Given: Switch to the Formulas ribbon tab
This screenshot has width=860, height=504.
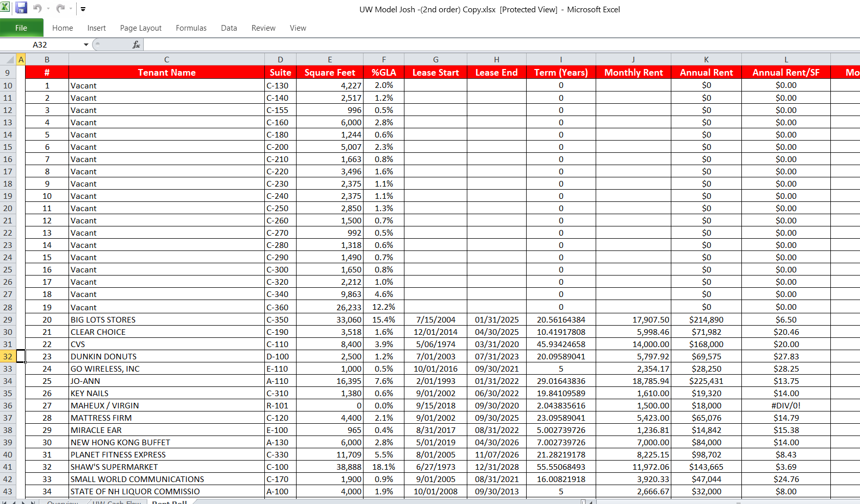Looking at the screenshot, I should pyautogui.click(x=191, y=28).
